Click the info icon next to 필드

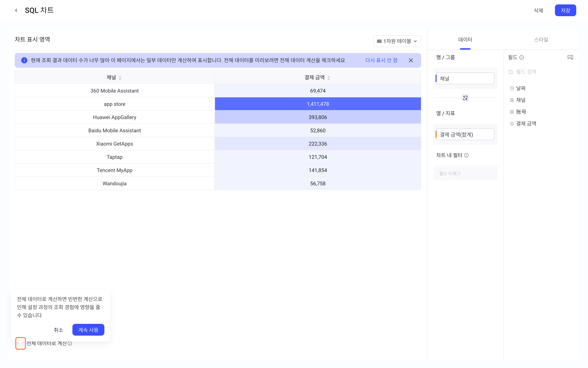tap(521, 57)
